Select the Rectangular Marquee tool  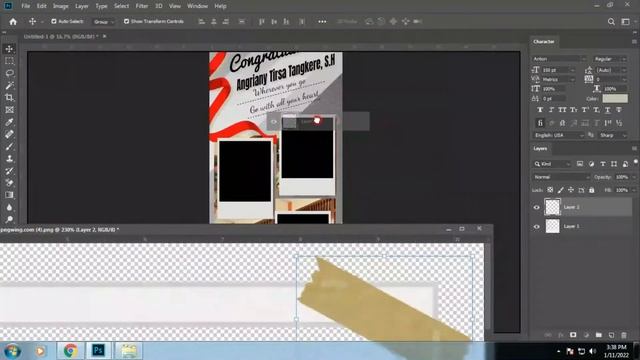[x=9, y=61]
